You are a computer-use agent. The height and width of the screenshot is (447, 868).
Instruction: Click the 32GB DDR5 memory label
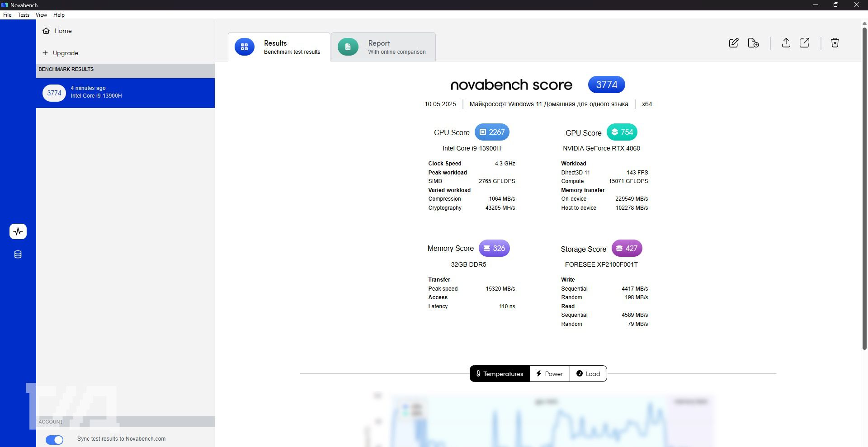pos(468,264)
